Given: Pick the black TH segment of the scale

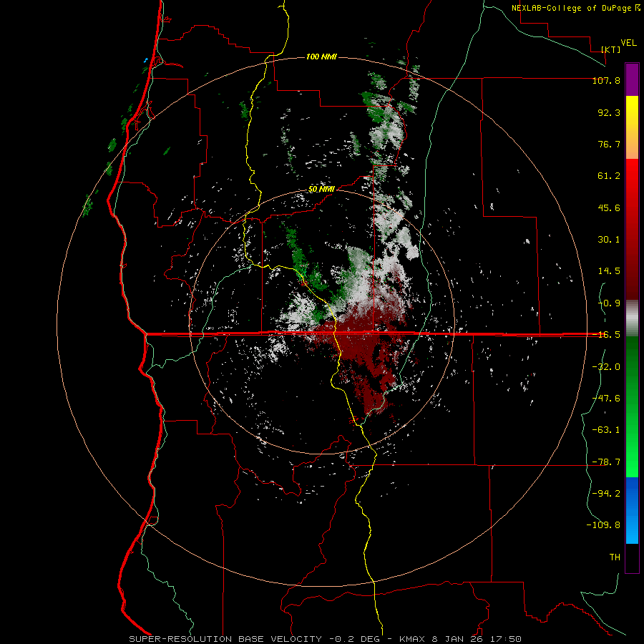Looking at the screenshot, I should coord(632,558).
